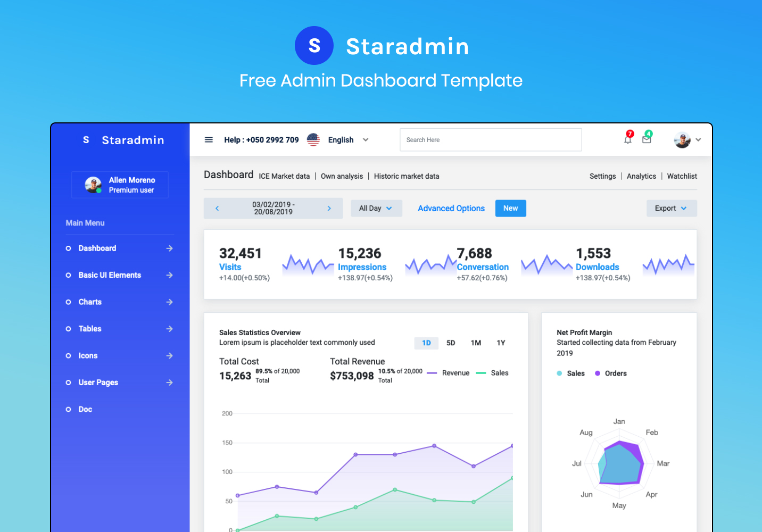Viewport: 762px width, 532px height.
Task: Click the User Pages arrow icon
Action: (169, 383)
